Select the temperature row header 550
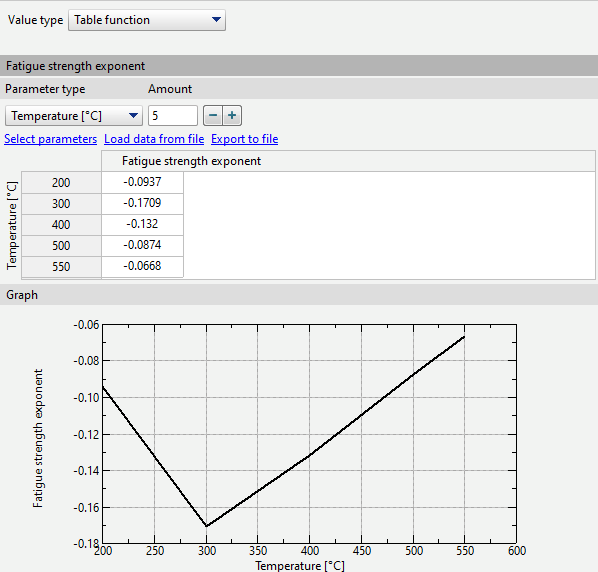 pyautogui.click(x=61, y=266)
